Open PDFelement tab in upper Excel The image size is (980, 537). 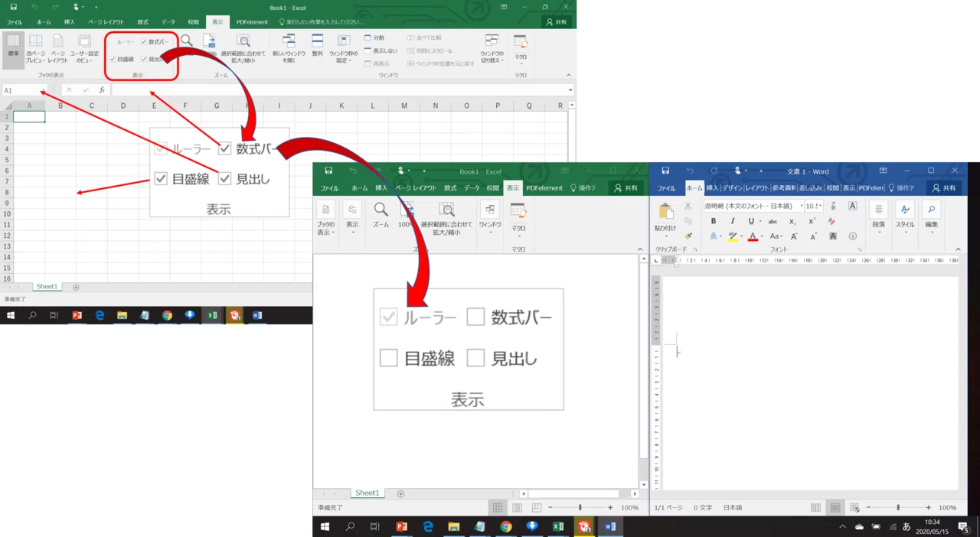click(x=252, y=22)
